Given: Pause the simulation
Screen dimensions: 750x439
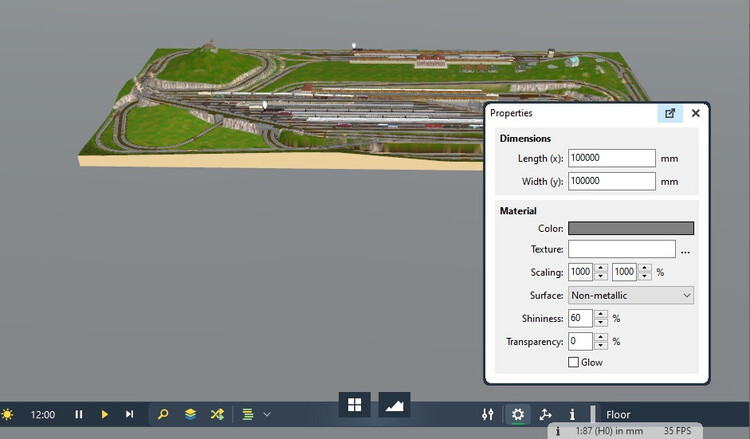Looking at the screenshot, I should click(x=79, y=414).
